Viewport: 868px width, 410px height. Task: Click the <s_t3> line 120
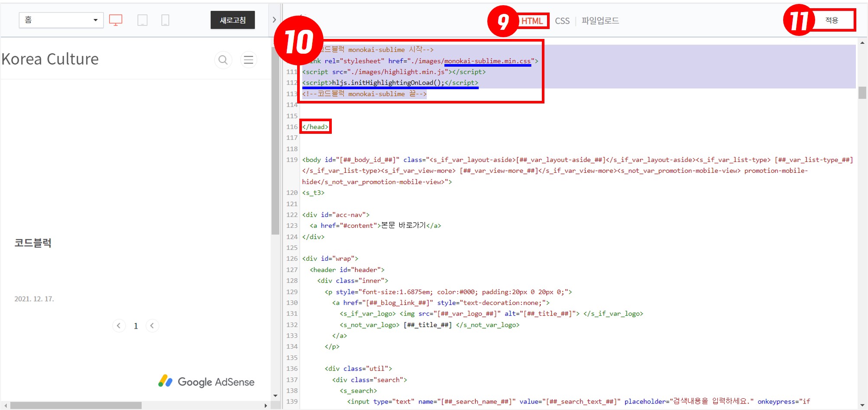pyautogui.click(x=313, y=193)
